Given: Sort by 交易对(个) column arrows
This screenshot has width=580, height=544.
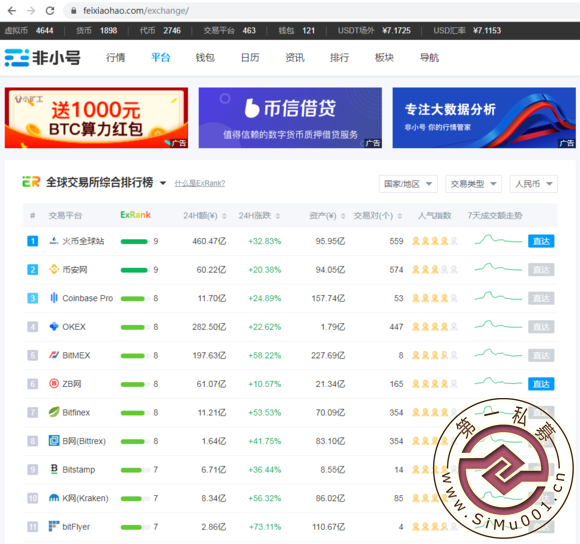Looking at the screenshot, I should pyautogui.click(x=400, y=216).
